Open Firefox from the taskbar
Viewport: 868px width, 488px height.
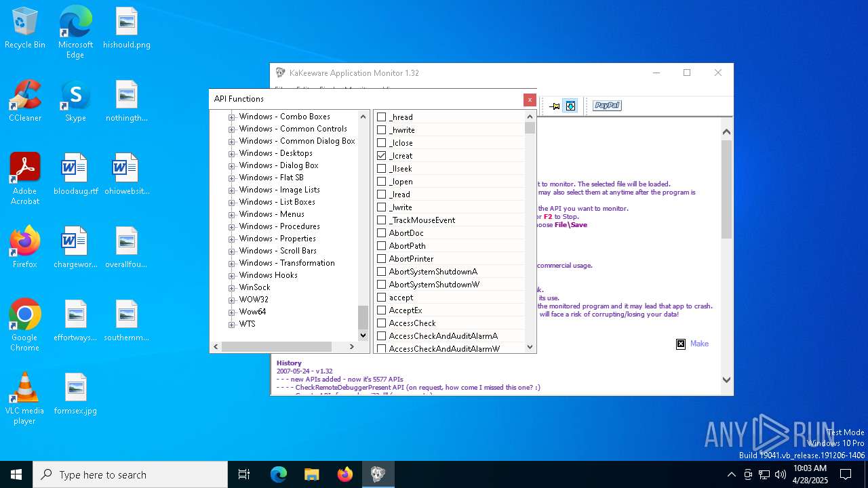pyautogui.click(x=345, y=474)
